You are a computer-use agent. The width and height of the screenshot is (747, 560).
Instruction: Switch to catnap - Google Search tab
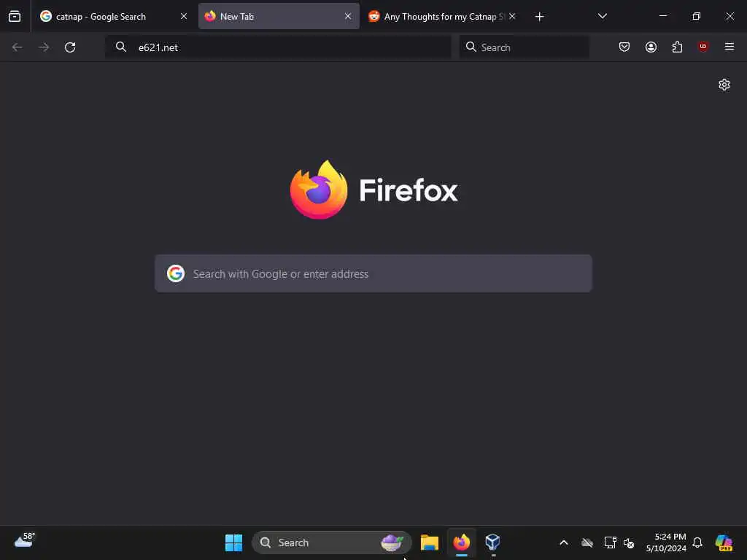115,16
